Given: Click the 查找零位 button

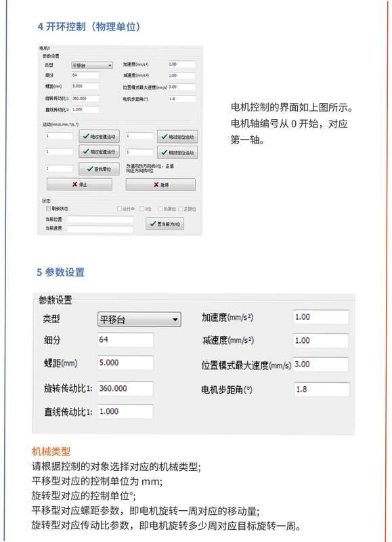Looking at the screenshot, I should tap(99, 169).
